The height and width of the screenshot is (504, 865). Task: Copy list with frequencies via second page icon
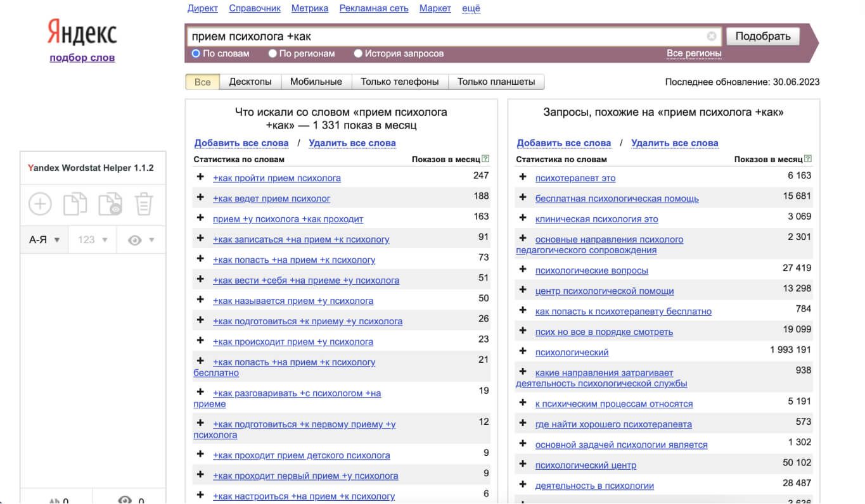109,203
